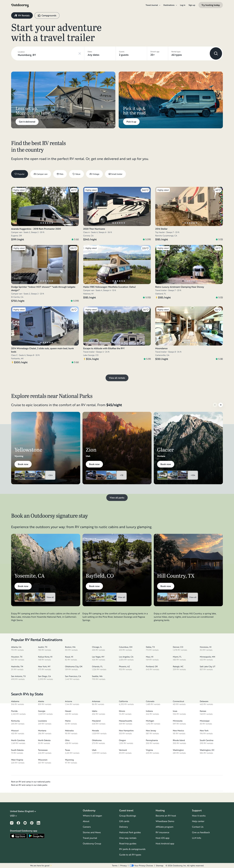Open Yellowstone's +264 more photos thumbnail
Image resolution: width=234 pixels, height=868 pixels.
click(50, 475)
